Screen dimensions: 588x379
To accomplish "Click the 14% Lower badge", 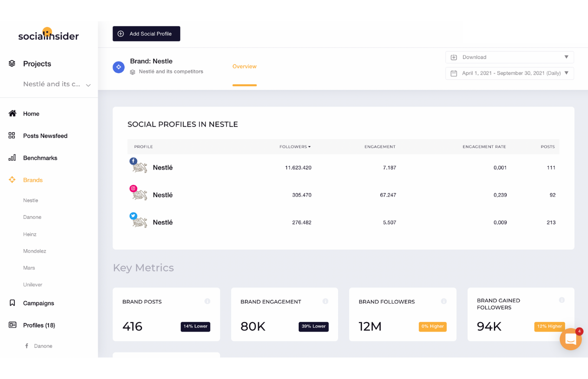I will pos(195,326).
